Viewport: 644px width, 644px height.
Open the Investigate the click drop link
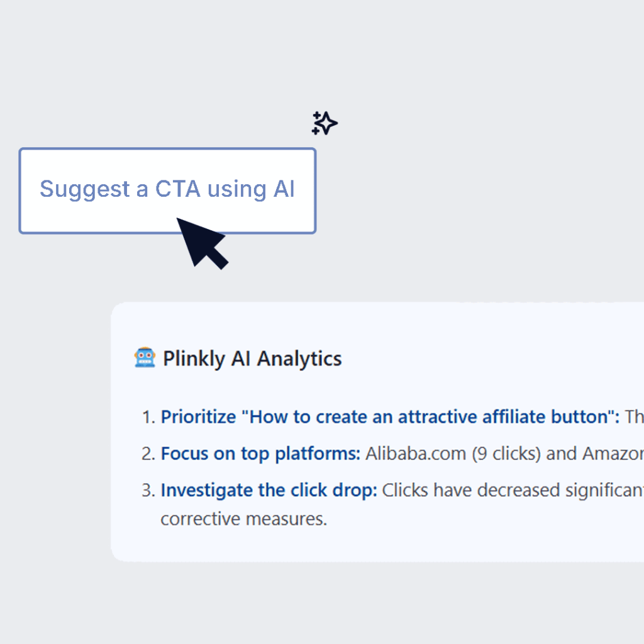click(x=269, y=491)
